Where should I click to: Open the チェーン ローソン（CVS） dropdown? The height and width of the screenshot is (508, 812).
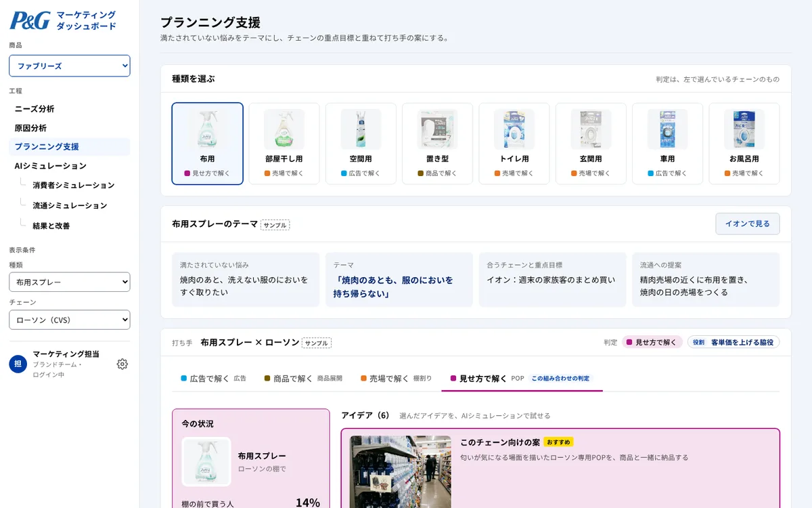[x=70, y=320]
